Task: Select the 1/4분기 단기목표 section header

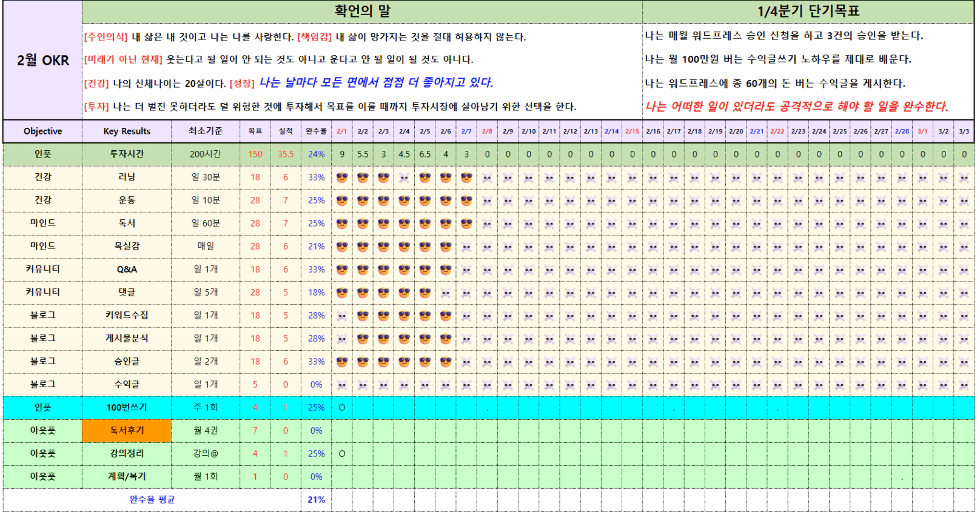Action: tap(808, 12)
